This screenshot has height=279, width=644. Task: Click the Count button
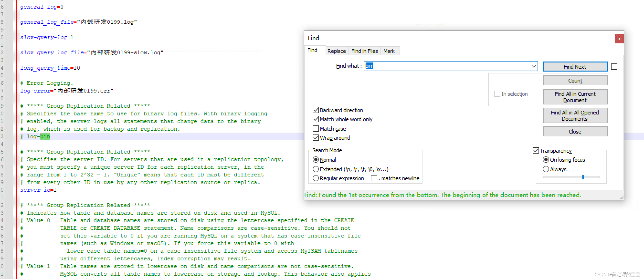[575, 81]
